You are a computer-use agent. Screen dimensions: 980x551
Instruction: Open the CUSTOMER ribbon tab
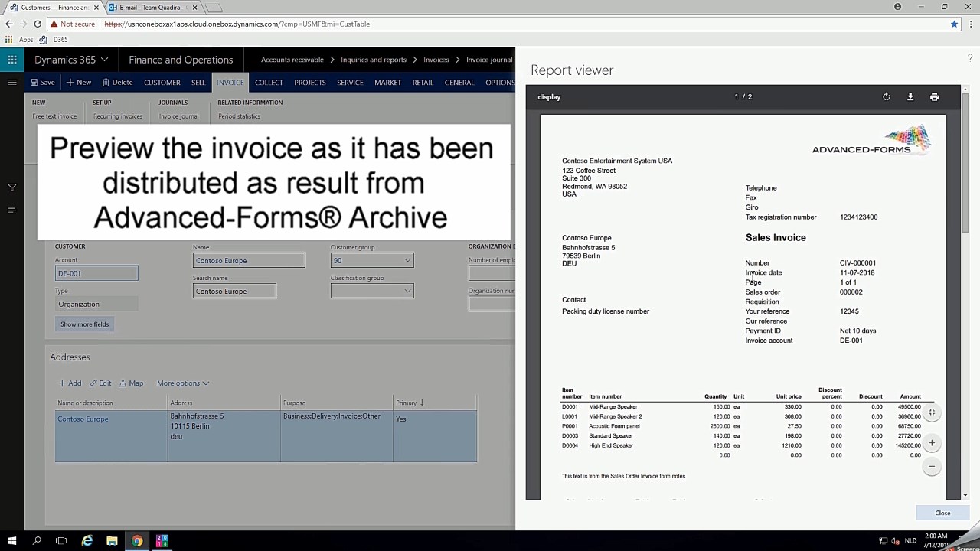(162, 83)
